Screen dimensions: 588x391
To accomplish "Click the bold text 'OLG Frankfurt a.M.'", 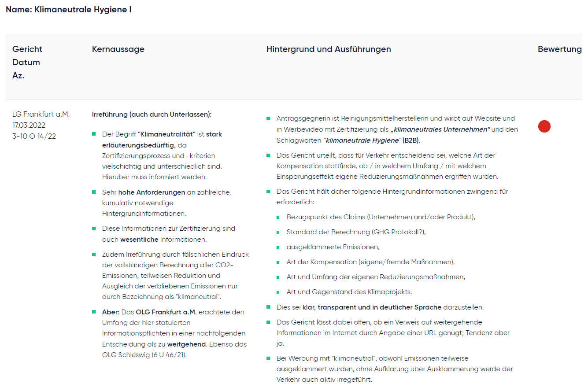I will [x=166, y=312].
